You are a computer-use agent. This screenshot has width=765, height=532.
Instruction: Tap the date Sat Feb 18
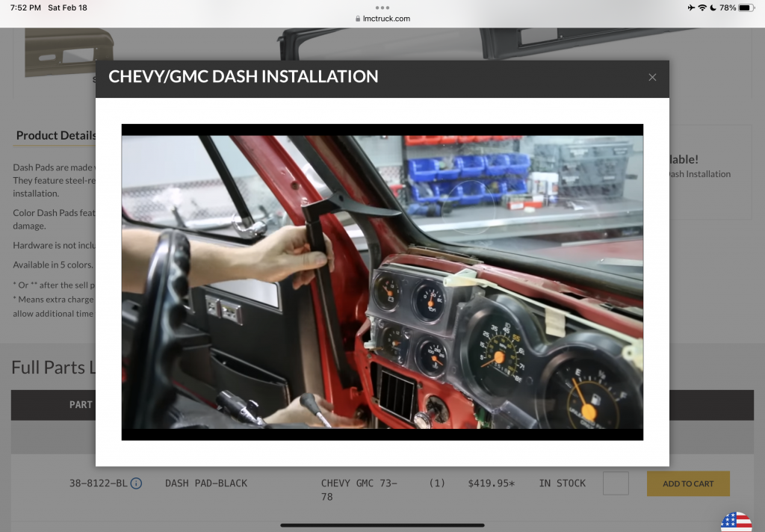pos(67,7)
